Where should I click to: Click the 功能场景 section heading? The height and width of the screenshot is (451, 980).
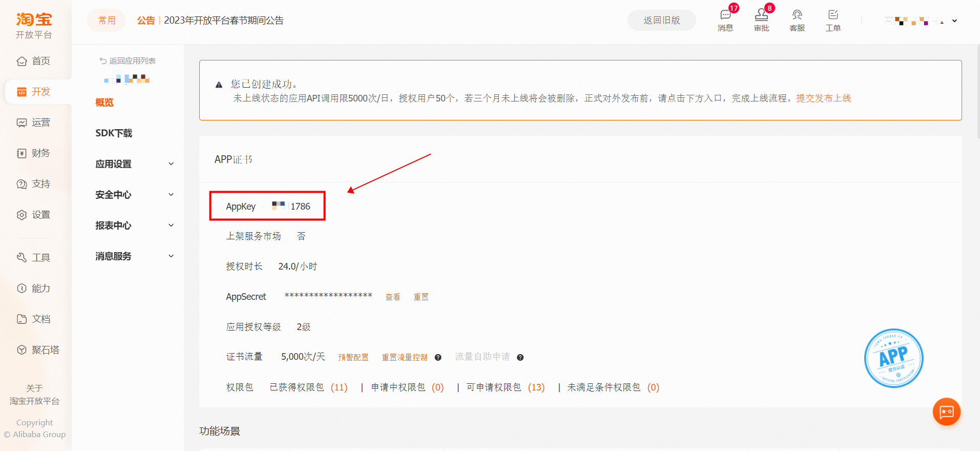(x=220, y=431)
